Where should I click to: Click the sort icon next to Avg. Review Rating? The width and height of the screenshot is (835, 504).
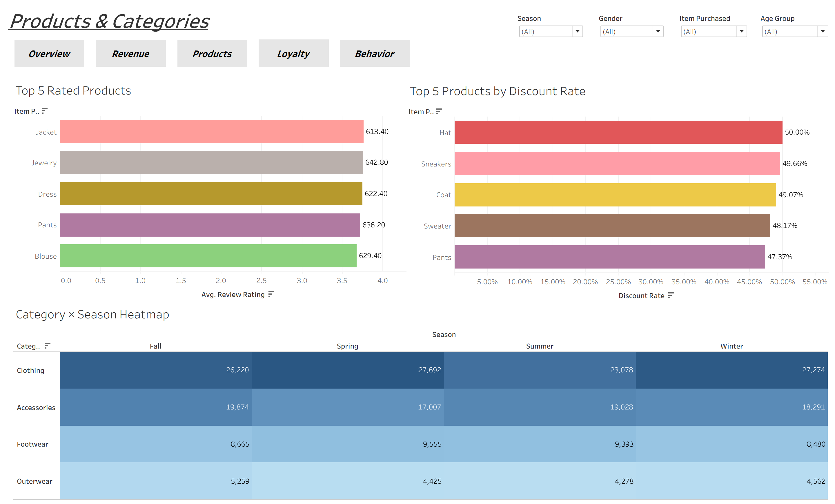271,294
